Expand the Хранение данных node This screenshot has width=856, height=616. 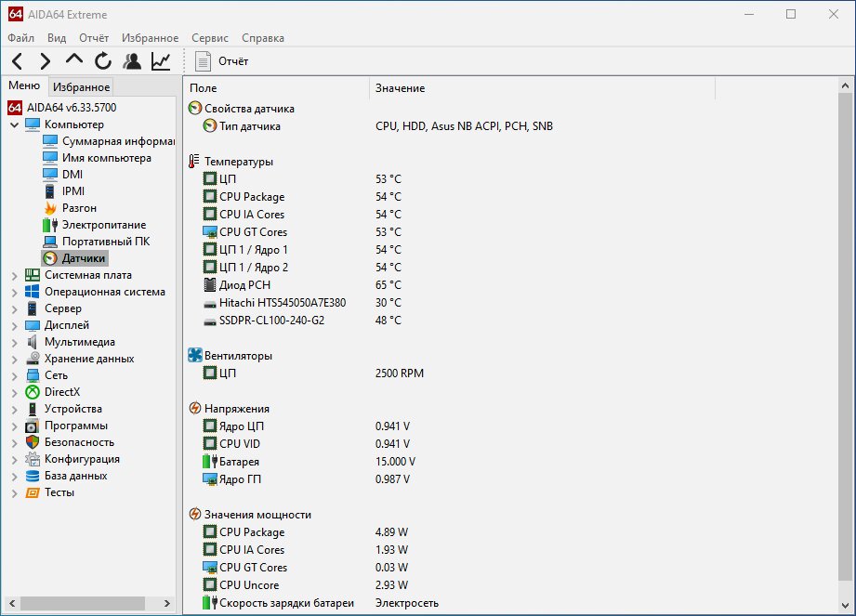click(x=14, y=359)
